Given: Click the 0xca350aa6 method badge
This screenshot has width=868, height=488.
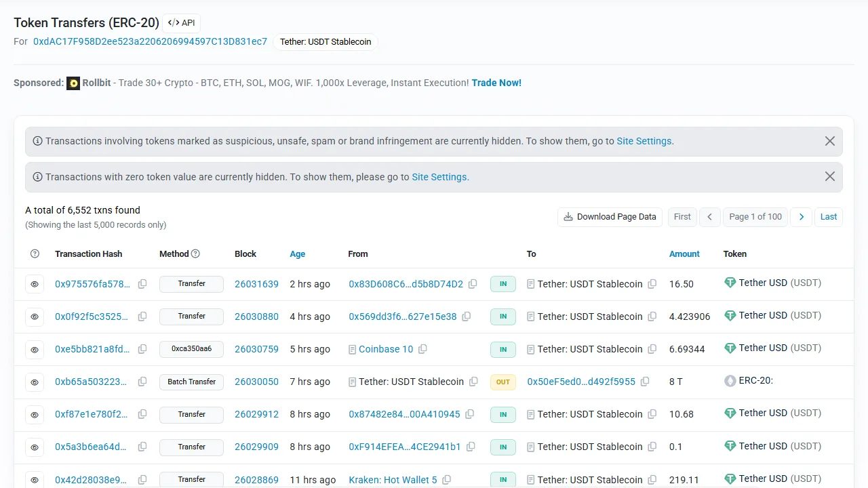Looking at the screenshot, I should click(x=191, y=349).
